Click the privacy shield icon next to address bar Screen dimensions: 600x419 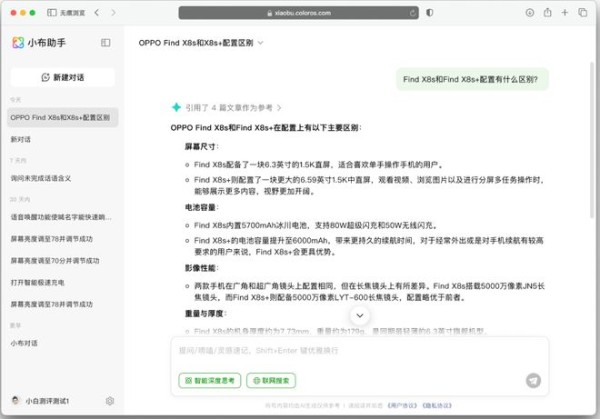430,13
